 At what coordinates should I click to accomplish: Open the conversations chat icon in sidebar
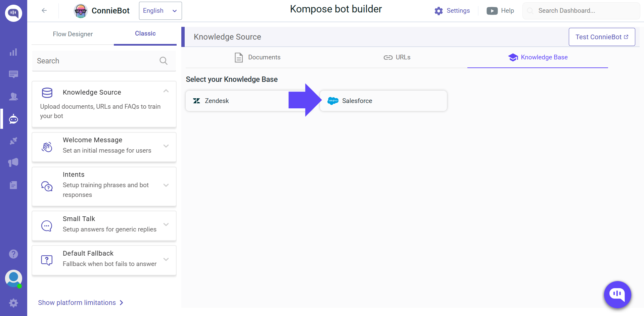[x=13, y=74]
